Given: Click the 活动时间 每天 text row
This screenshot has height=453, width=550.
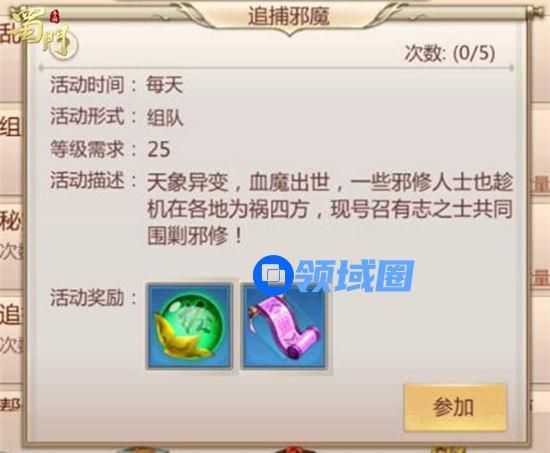Looking at the screenshot, I should 117,85.
